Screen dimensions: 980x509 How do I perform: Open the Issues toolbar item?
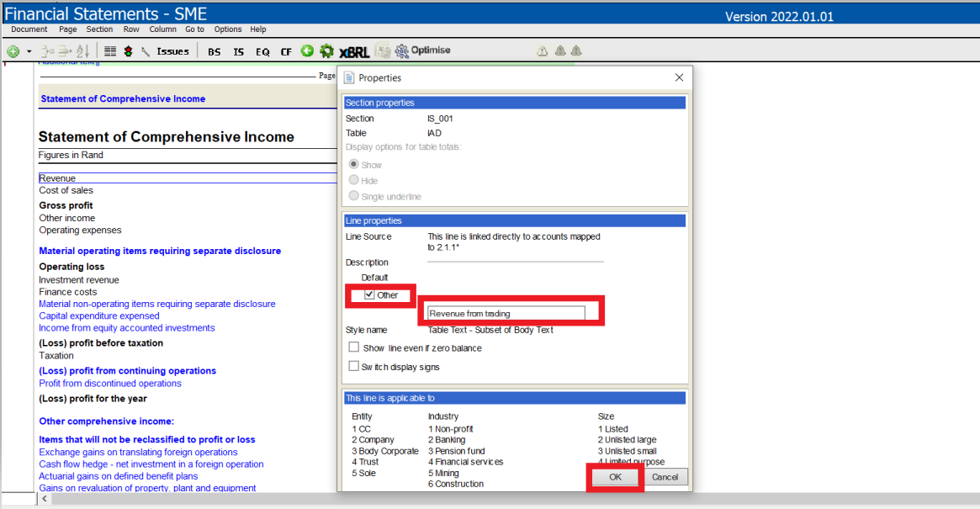point(167,51)
